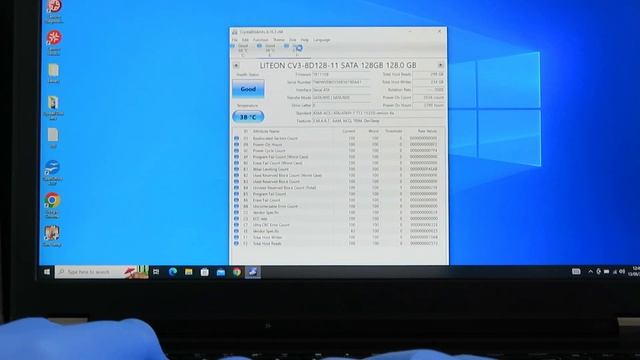Go to previous disk with left arrow
This screenshot has width=640, height=360.
pyautogui.click(x=236, y=65)
